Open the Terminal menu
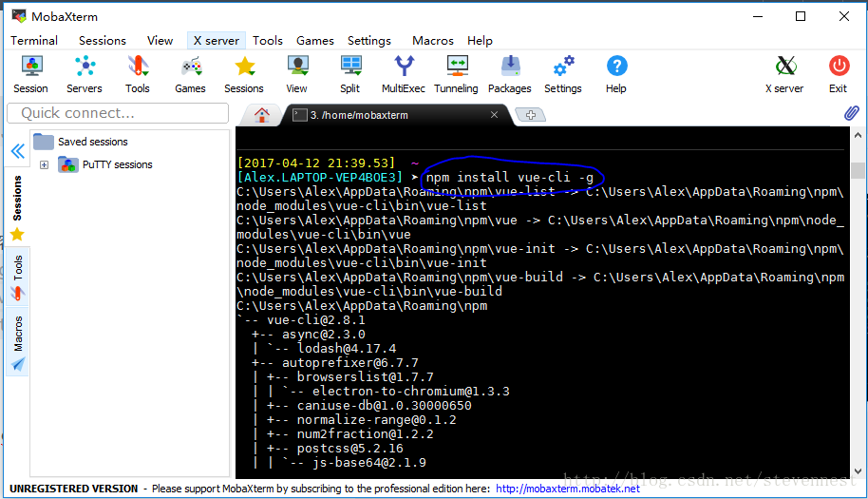868x499 pixels. 34,41
